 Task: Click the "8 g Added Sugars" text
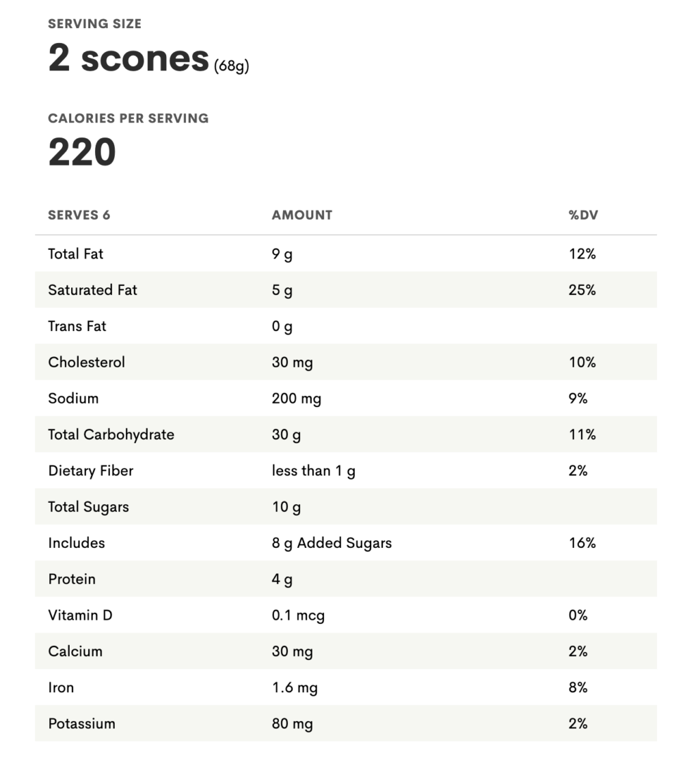pos(332,543)
